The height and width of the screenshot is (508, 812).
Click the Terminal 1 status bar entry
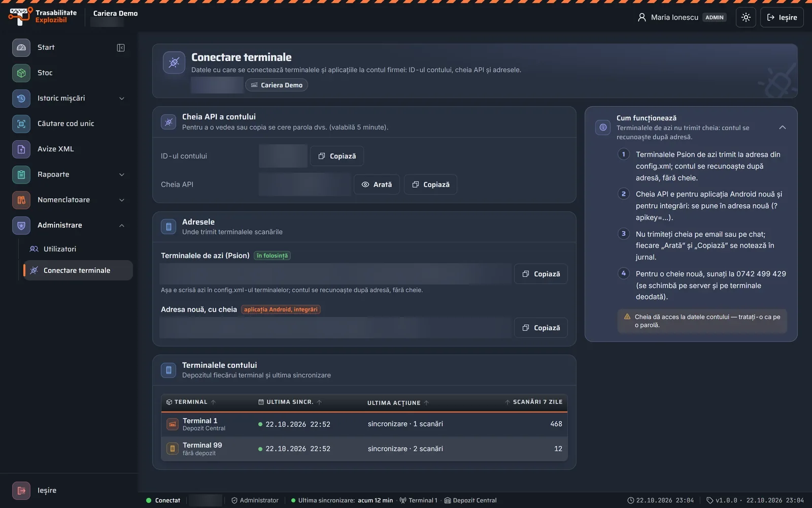pos(418,500)
